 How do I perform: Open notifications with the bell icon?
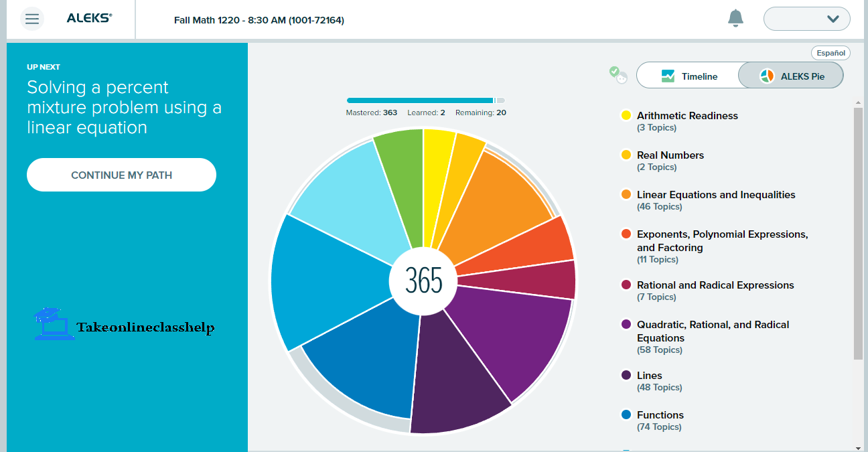735,19
